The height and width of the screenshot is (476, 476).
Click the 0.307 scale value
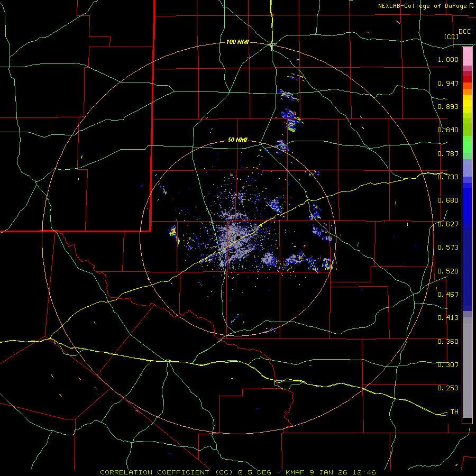tap(448, 365)
